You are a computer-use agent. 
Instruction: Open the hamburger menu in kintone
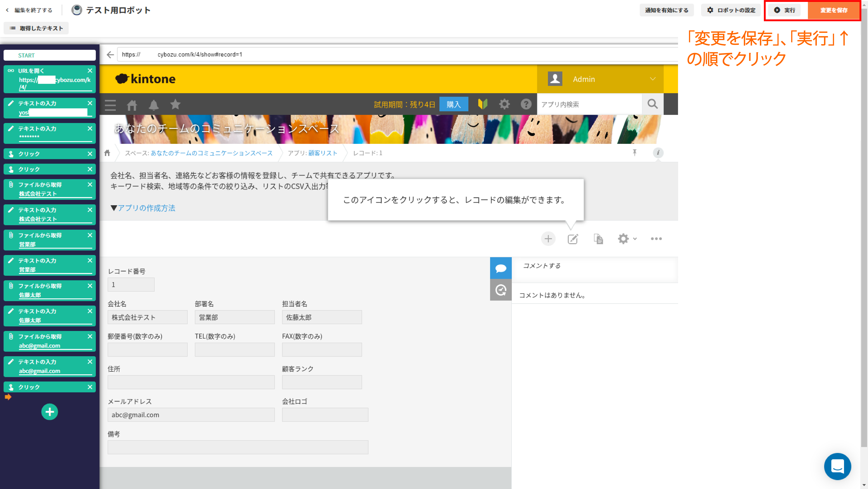110,105
